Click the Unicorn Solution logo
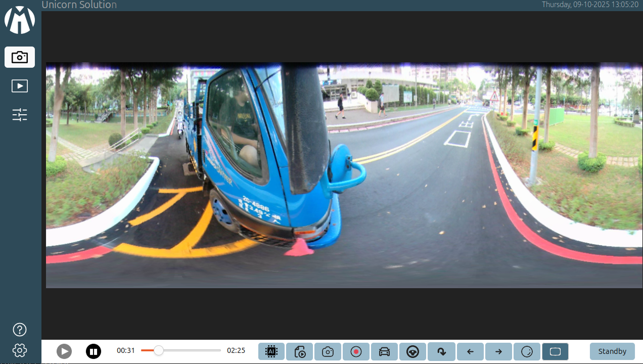The width and height of the screenshot is (643, 364). click(x=20, y=20)
